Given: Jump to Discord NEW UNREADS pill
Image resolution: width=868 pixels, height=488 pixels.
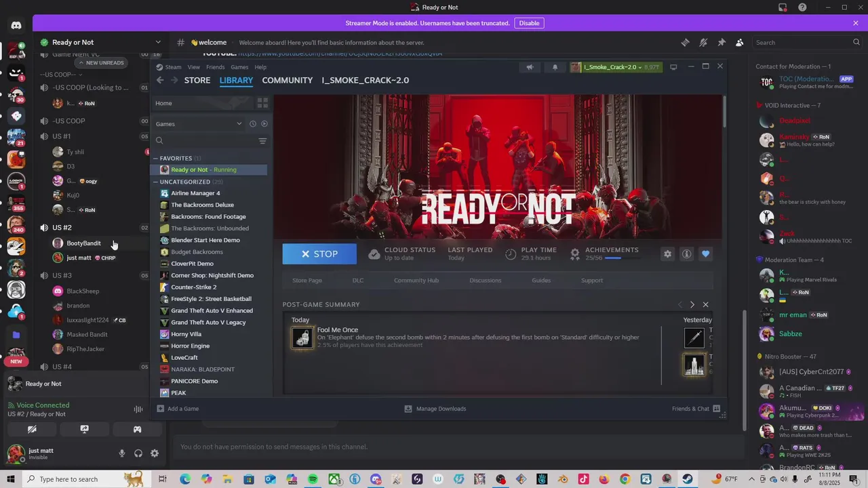Looking at the screenshot, I should point(101,63).
